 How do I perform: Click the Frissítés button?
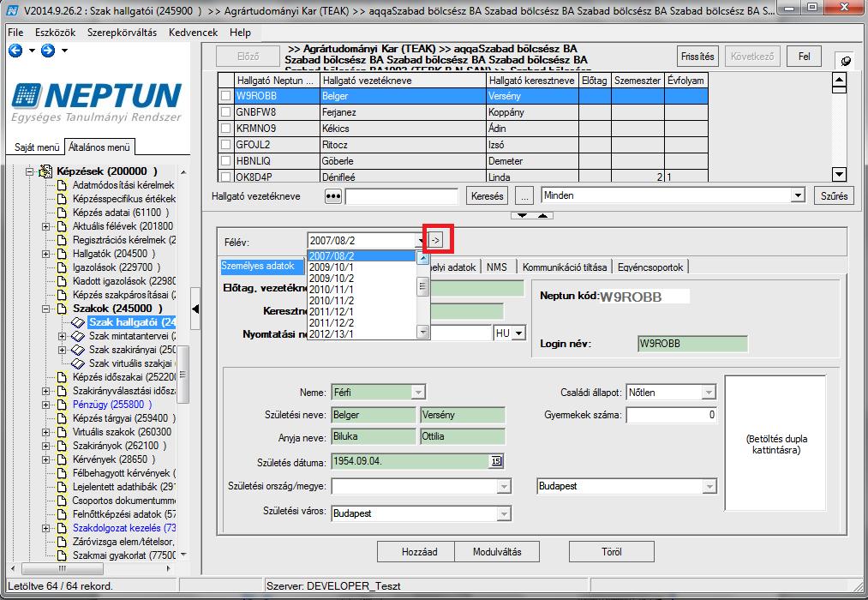[x=697, y=57]
